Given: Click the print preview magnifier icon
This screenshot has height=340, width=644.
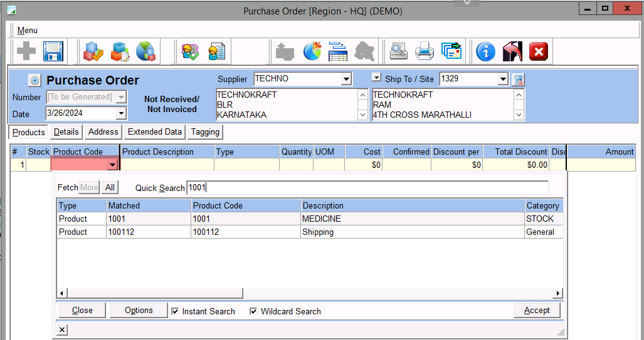Looking at the screenshot, I should click(398, 51).
